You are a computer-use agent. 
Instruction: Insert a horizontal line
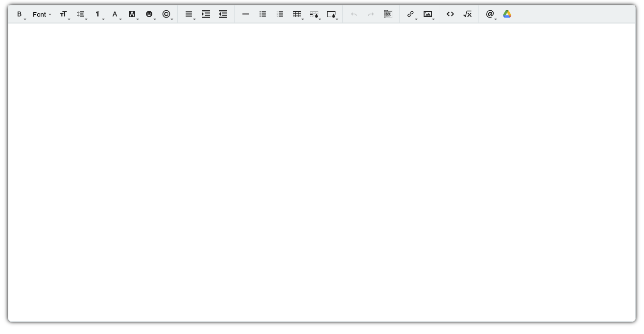click(246, 14)
